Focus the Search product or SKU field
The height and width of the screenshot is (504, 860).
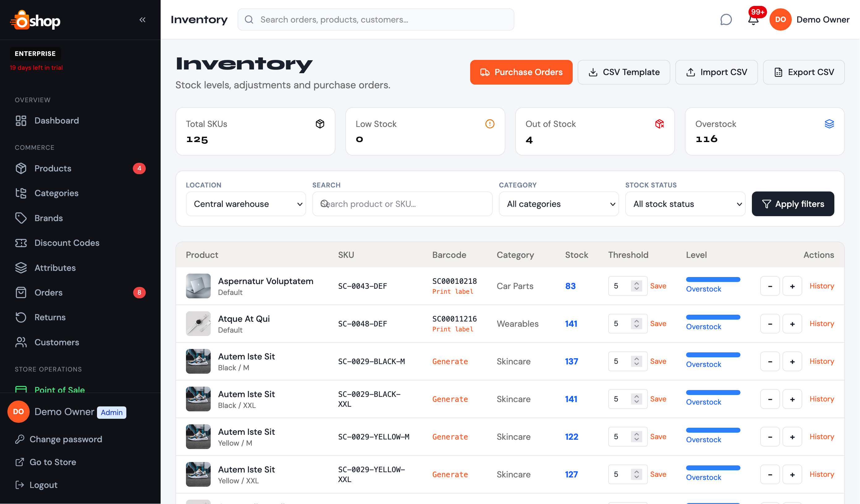[402, 204]
